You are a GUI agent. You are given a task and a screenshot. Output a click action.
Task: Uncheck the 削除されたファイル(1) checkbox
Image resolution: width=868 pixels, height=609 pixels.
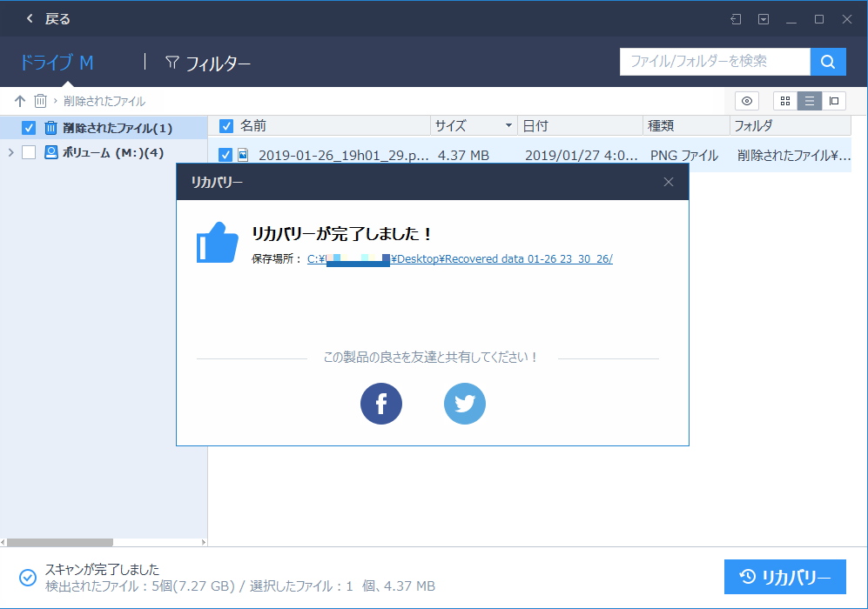pos(29,128)
